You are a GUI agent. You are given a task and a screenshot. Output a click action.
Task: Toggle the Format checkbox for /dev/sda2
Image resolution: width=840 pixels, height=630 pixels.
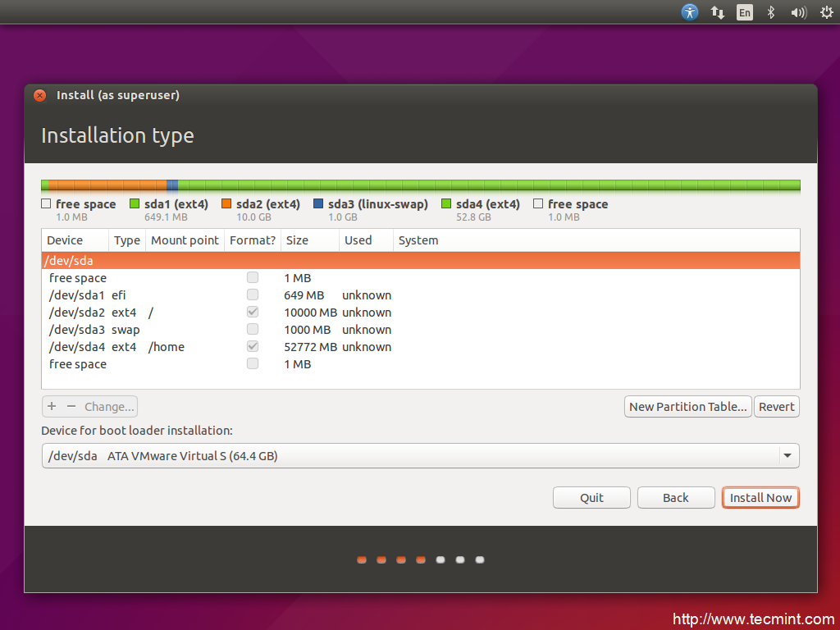(253, 313)
